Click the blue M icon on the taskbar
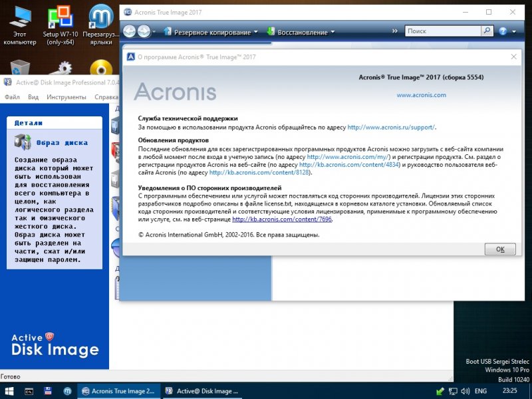Viewport: 532px width, 399px height. pyautogui.click(x=67, y=391)
